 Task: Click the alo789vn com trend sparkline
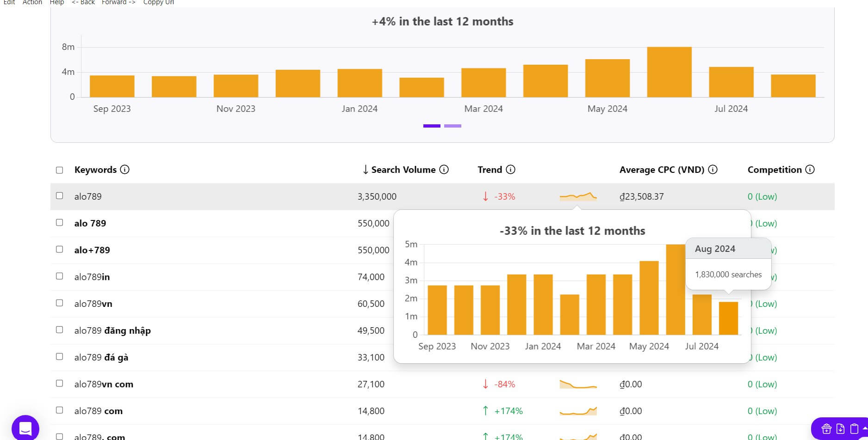(578, 384)
